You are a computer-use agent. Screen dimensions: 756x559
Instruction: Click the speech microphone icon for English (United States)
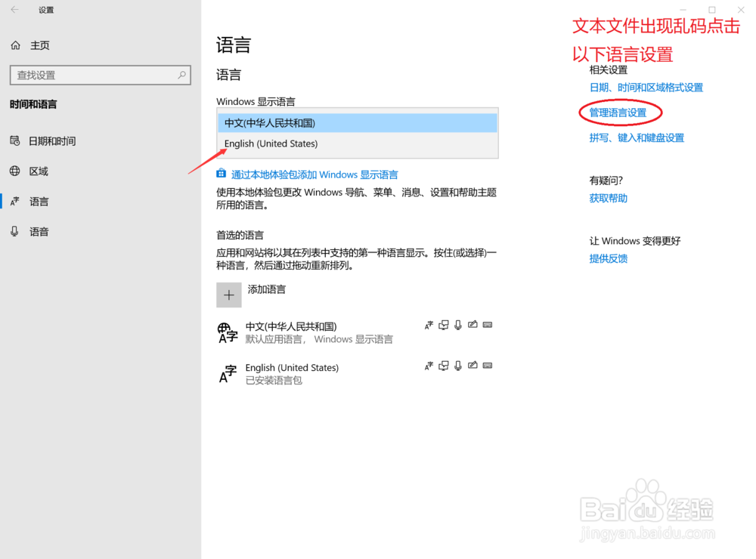pos(457,366)
